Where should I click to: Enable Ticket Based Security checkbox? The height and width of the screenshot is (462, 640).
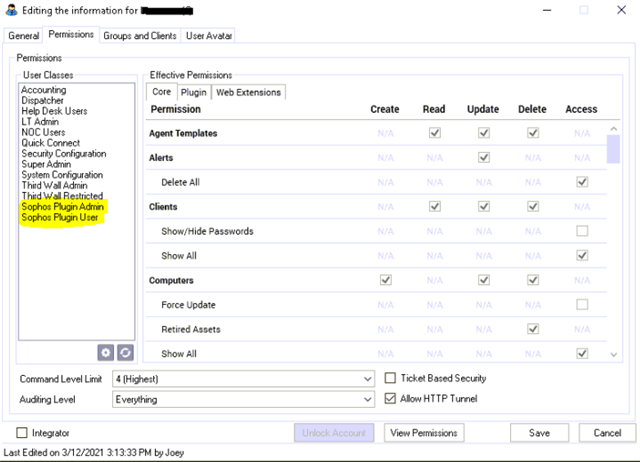393,379
